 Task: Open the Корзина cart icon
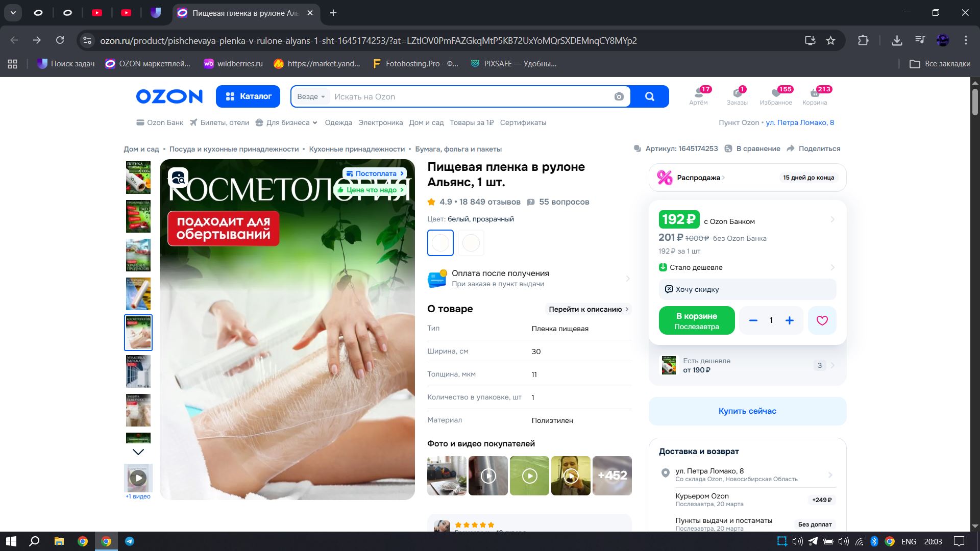click(x=814, y=95)
